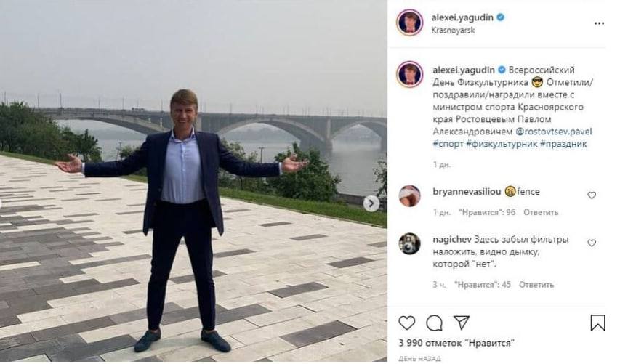Click the photo of man by the bridge

(193, 182)
